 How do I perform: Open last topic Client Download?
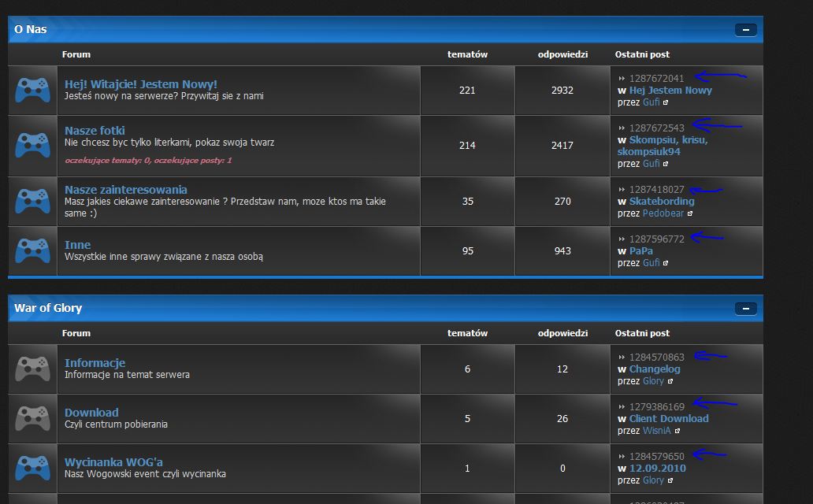pyautogui.click(x=669, y=418)
